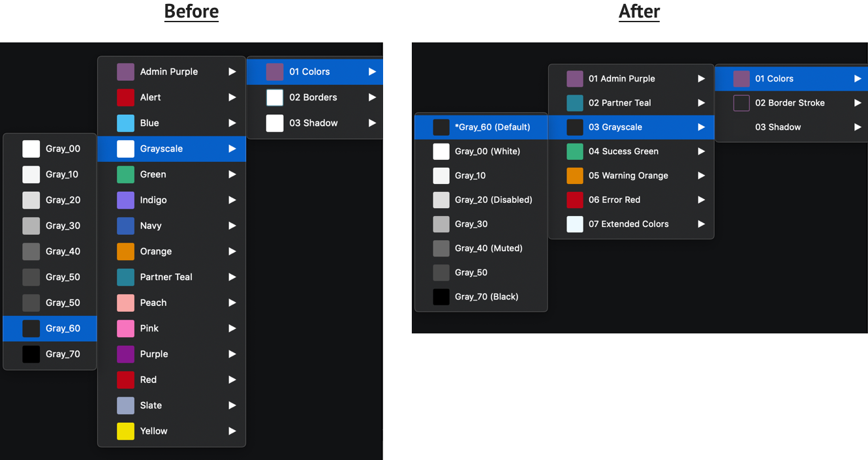Click the 06 Error Red swatch
Screen dimensions: 868x460
[x=574, y=200]
